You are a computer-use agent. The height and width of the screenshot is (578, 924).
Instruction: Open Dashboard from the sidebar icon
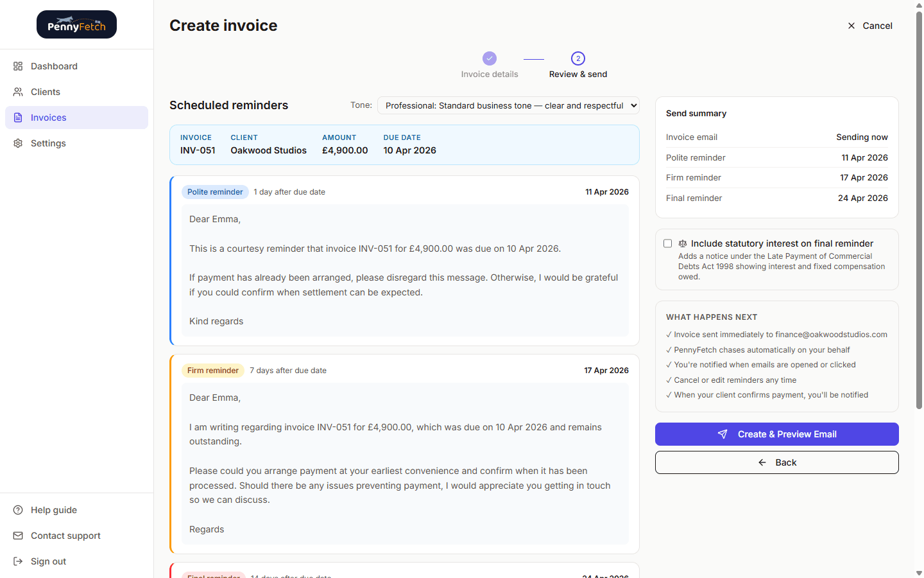click(x=18, y=66)
